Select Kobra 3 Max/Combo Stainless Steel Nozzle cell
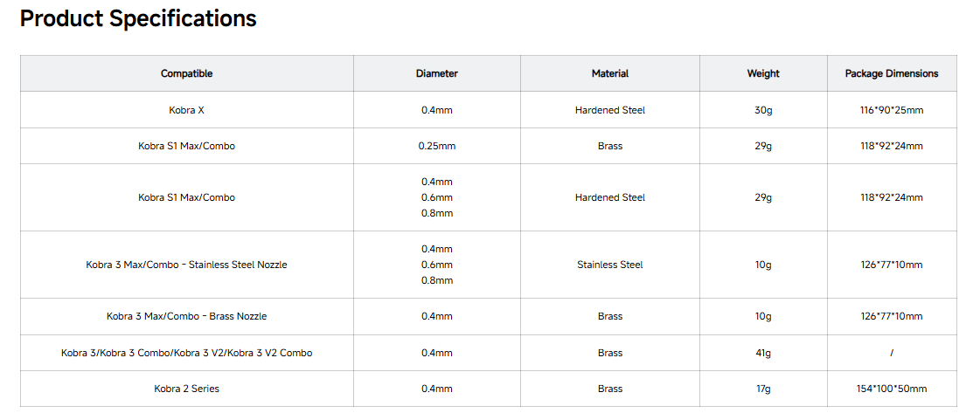Viewport: 980px width, 420px height. coord(187,265)
